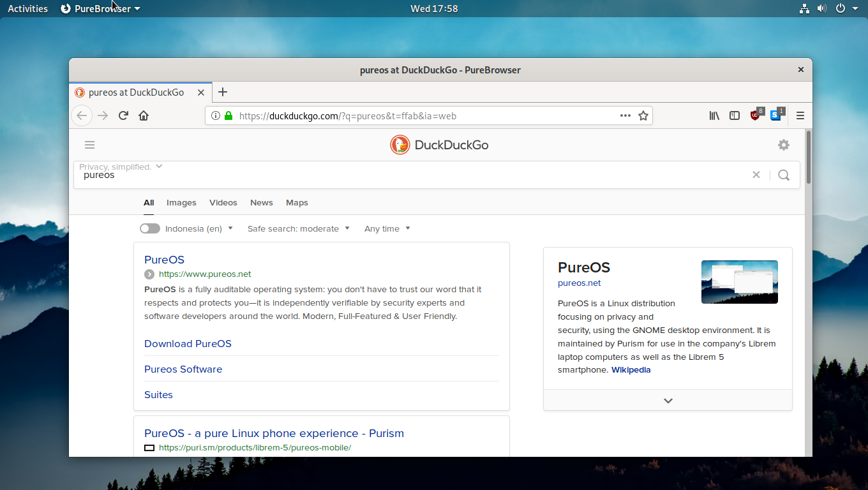
Task: Open the Wikipedia link in info card
Action: [631, 370]
